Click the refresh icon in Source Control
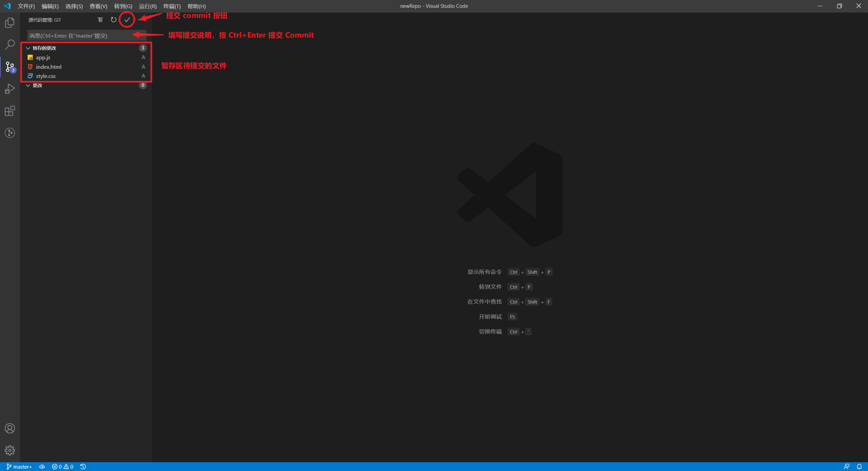The image size is (868, 471). 114,20
